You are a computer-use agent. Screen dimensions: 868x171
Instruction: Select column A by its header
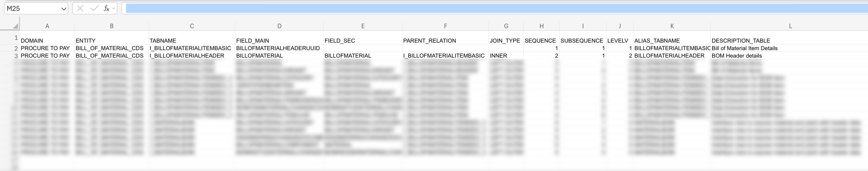[x=47, y=26]
